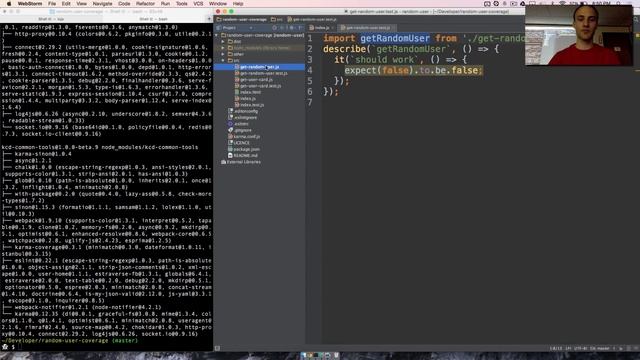Click random-user-coverage breadcrumb in navigation bar

click(242, 19)
